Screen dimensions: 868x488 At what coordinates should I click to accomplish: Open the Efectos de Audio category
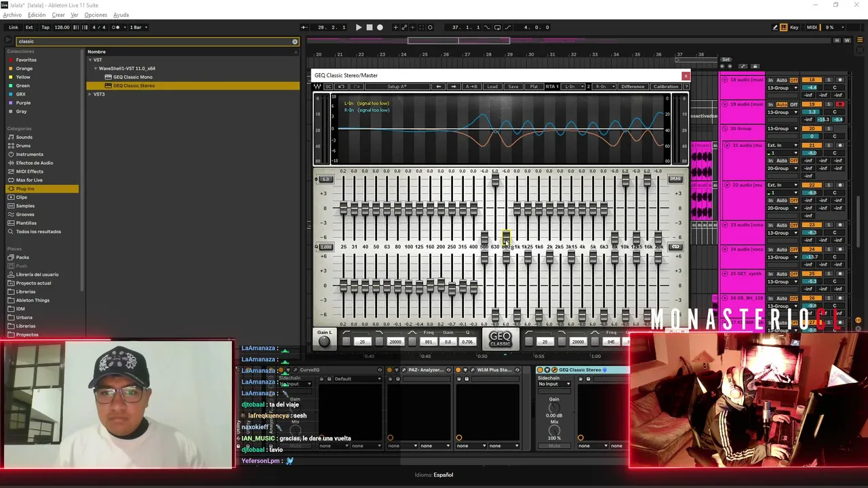point(34,163)
